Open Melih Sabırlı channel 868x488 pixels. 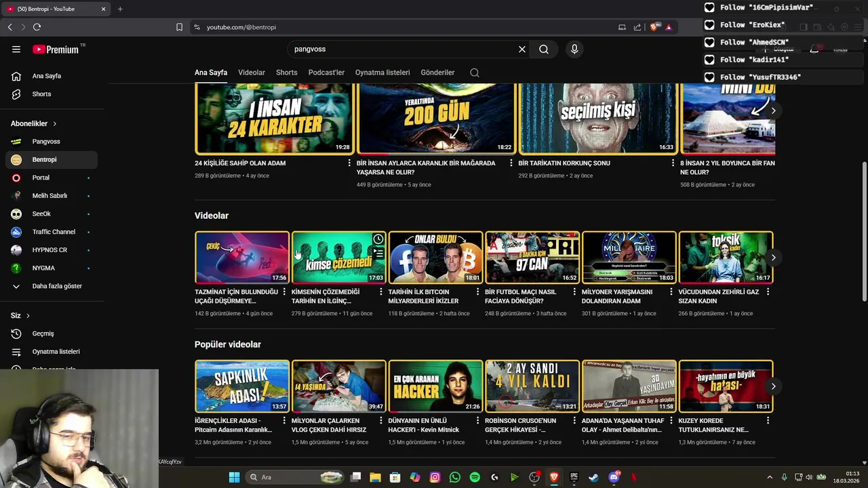coord(52,196)
